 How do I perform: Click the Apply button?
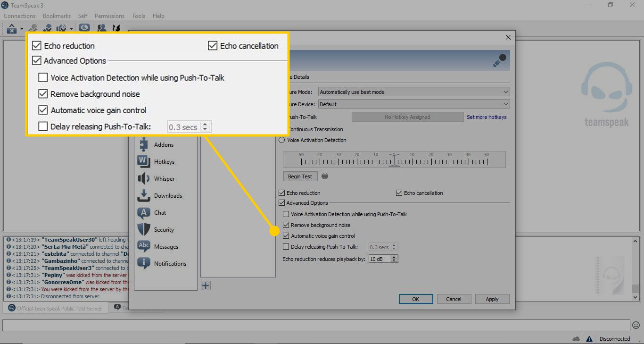(x=492, y=299)
